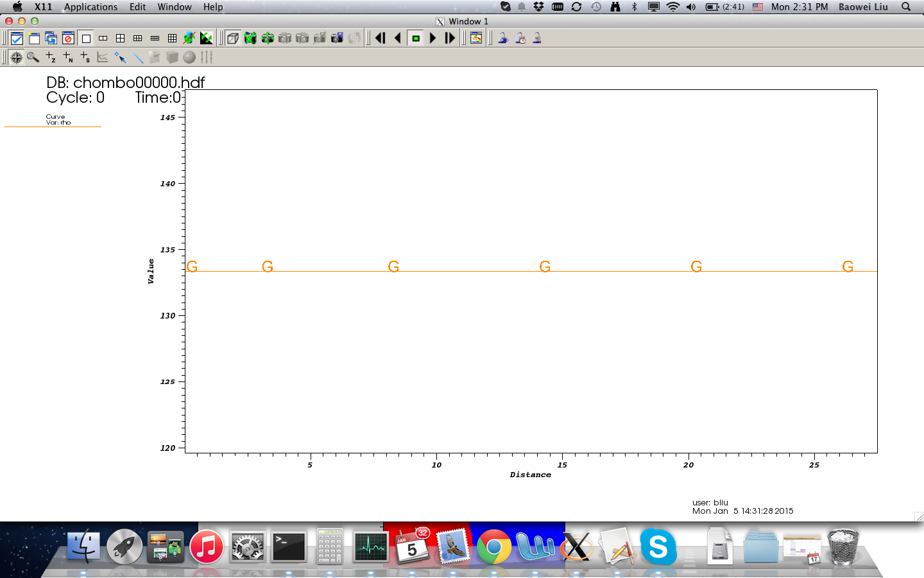The height and width of the screenshot is (578, 924).
Task: Select the 1x2 window layout
Action: [x=103, y=39]
